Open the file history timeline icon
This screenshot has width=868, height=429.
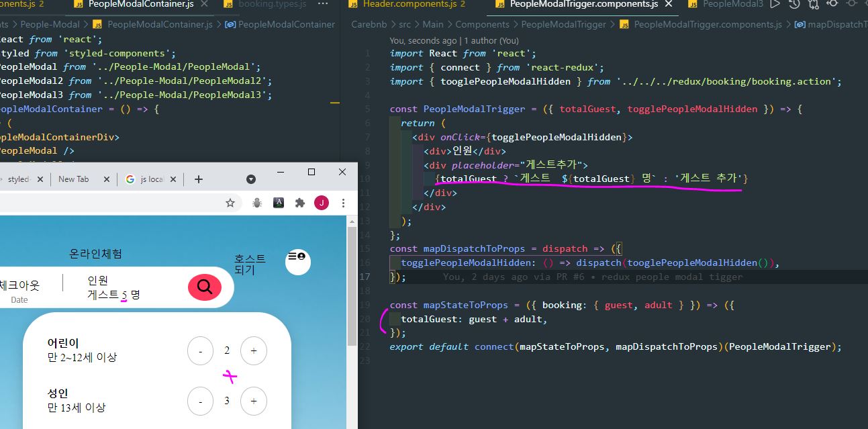pos(794,4)
